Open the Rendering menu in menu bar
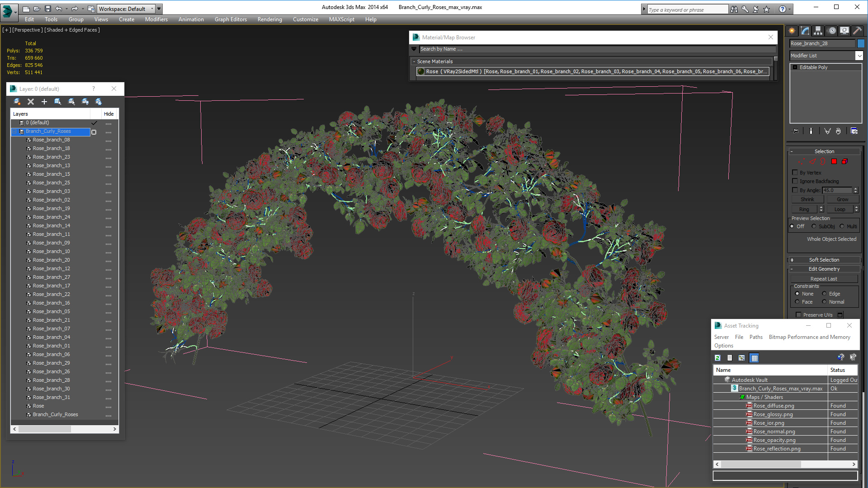Image resolution: width=868 pixels, height=488 pixels. 269,19
